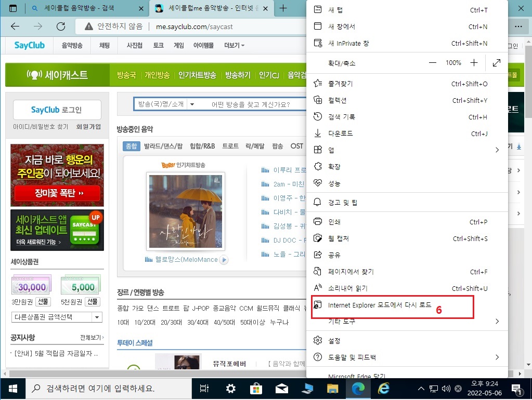Open a new tab from the Edge menu
Viewport: 532px width, 400px height.
[x=407, y=10]
